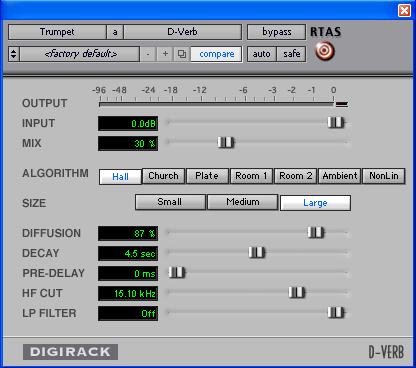Click the DECAY slider handle

click(x=257, y=252)
